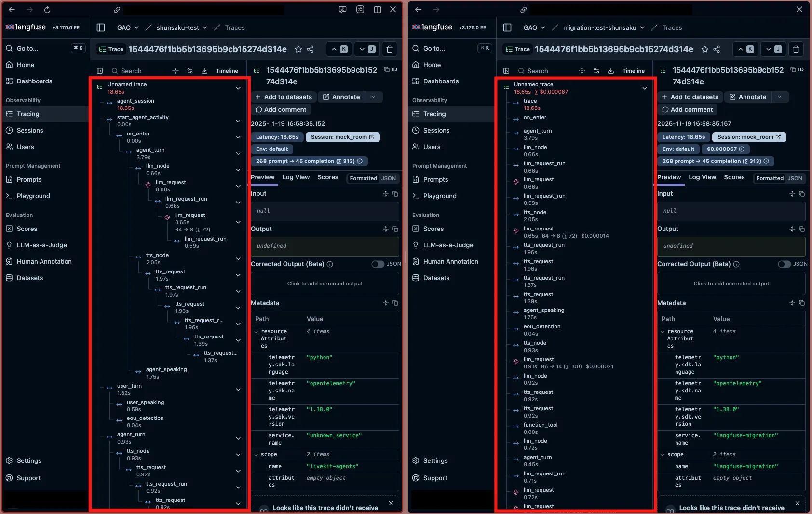The width and height of the screenshot is (812, 514).
Task: Toggle Corrected Output JSON switch in right window
Action: (784, 264)
